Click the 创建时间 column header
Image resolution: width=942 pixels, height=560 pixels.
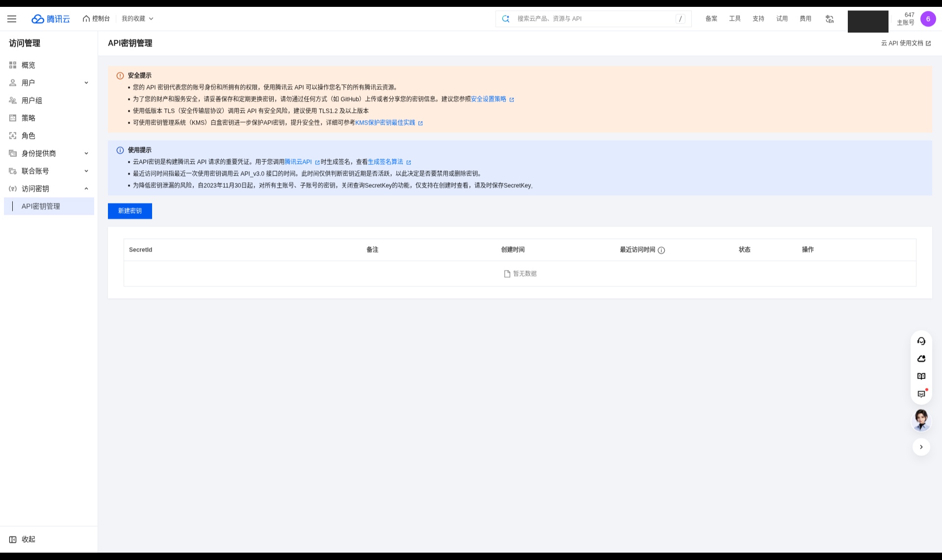click(x=513, y=250)
